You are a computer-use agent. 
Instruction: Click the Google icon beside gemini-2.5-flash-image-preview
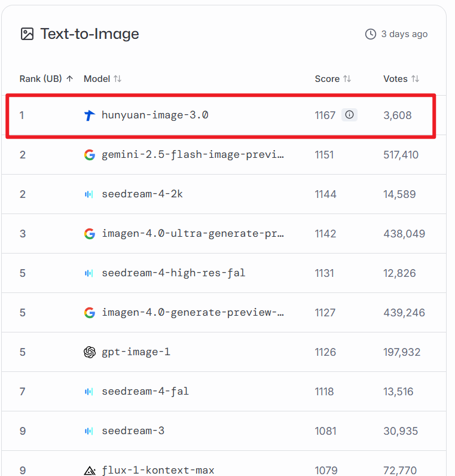[x=90, y=155]
